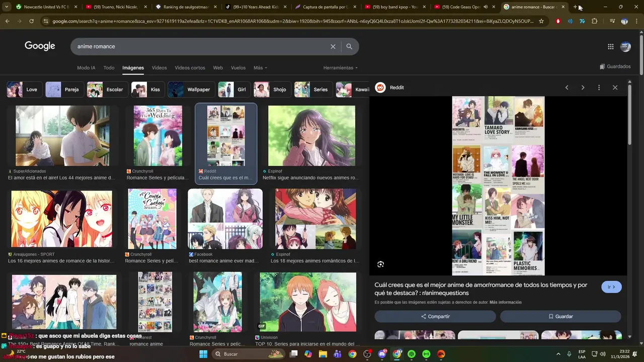Screen dimensions: 644x362
Task: Click Compartir button in preview panel
Action: 435,316
